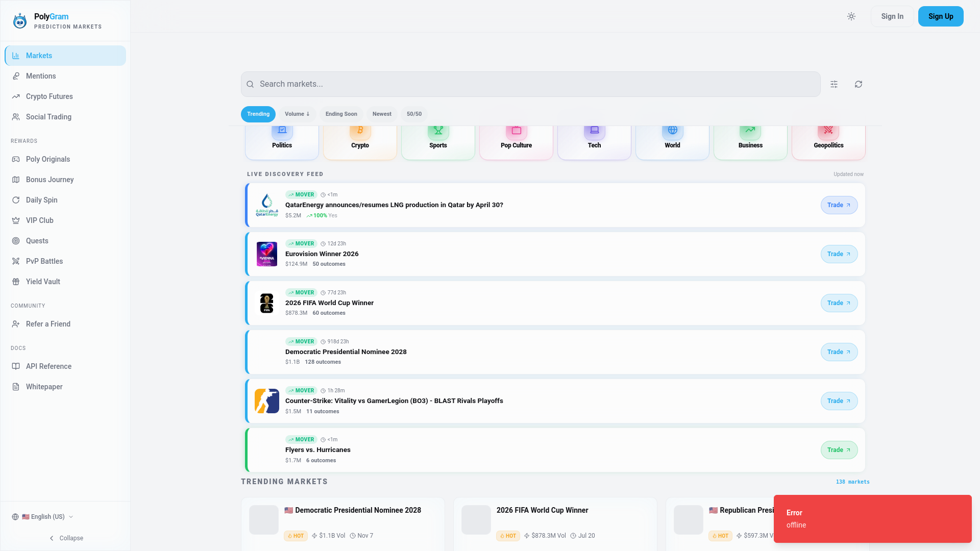980x551 pixels.
Task: Open the Geopolitics category card
Action: (828, 142)
